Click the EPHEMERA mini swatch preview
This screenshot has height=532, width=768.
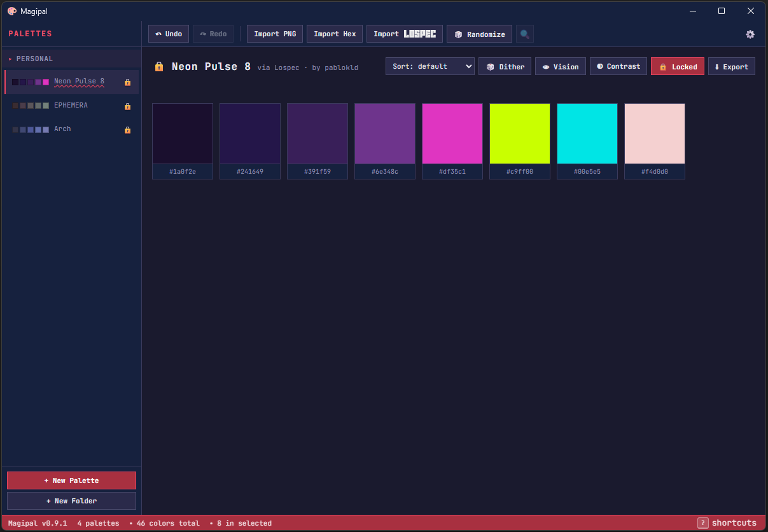[31, 106]
